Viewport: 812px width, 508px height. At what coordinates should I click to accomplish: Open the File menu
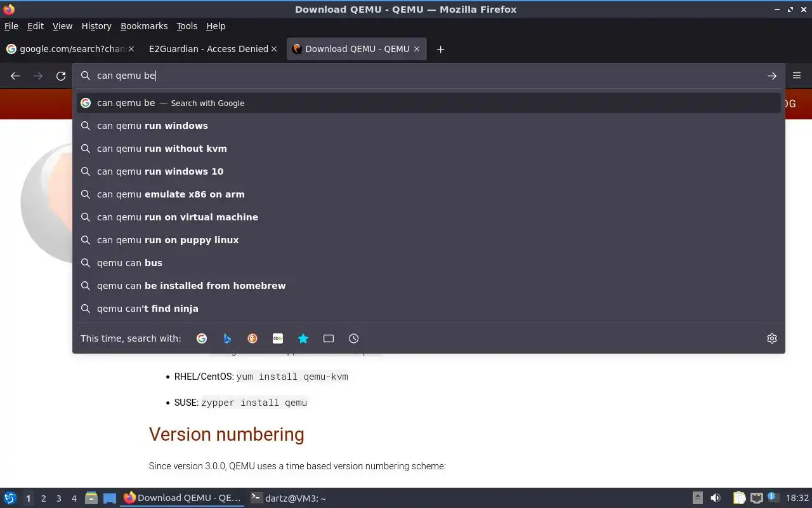pyautogui.click(x=11, y=26)
